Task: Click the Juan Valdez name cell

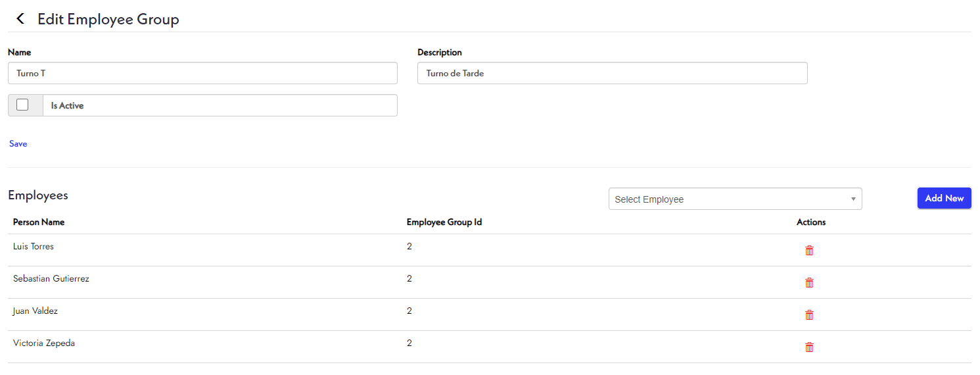Action: tap(35, 311)
